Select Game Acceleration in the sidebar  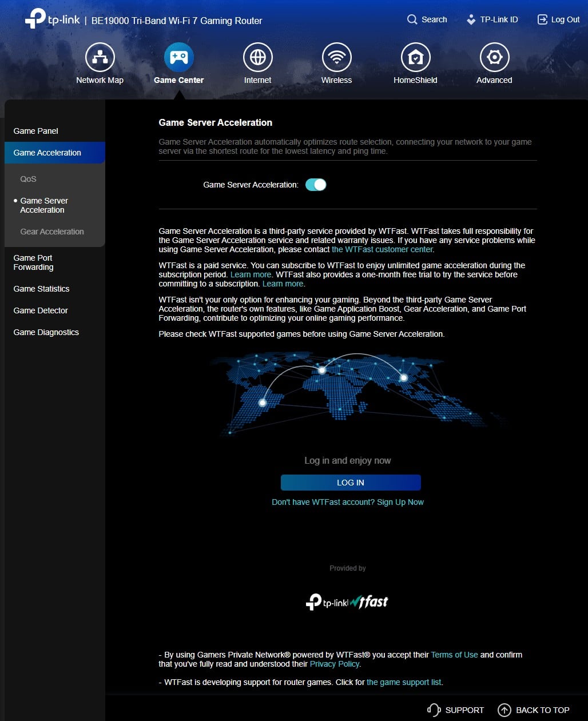(x=55, y=153)
